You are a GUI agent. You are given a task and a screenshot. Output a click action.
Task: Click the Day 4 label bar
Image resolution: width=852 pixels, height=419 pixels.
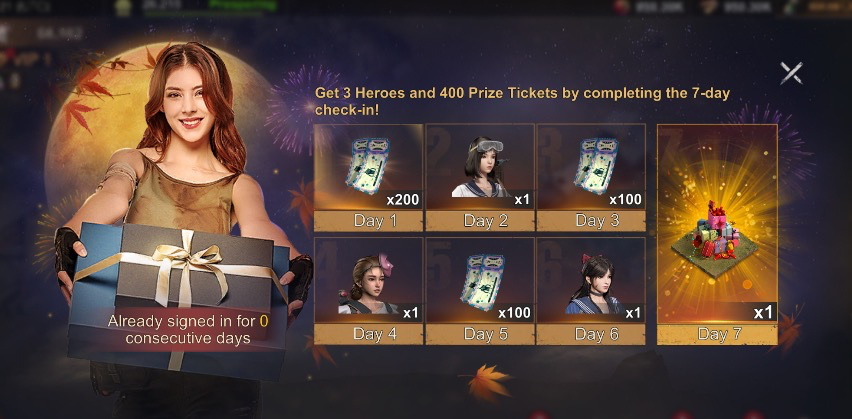(x=368, y=334)
